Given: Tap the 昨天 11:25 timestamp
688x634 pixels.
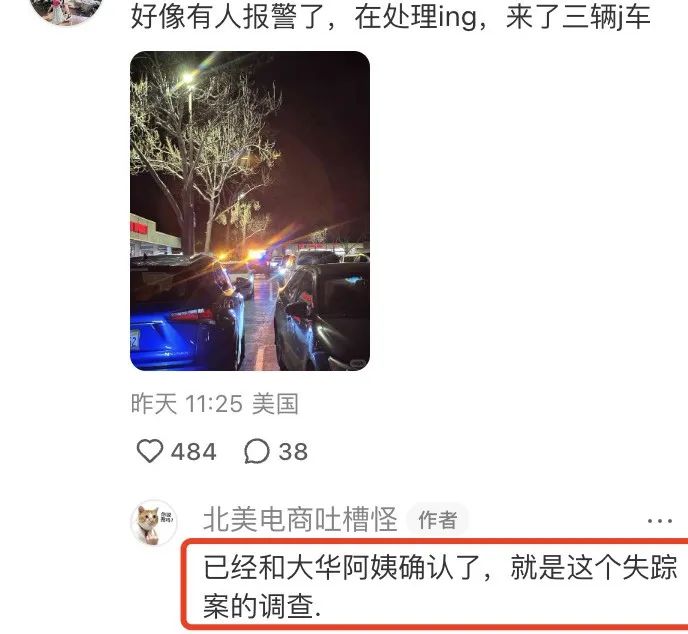Looking at the screenshot, I should pos(186,404).
